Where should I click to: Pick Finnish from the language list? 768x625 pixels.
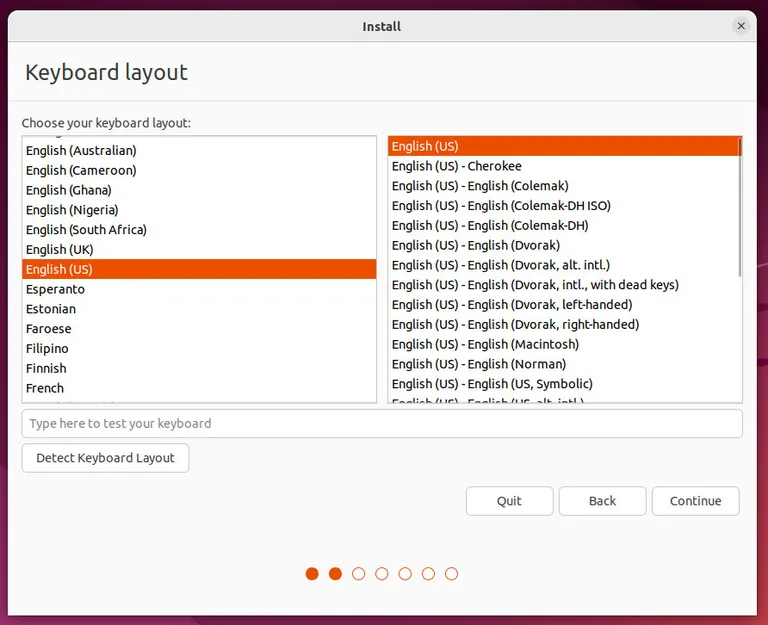coord(199,368)
